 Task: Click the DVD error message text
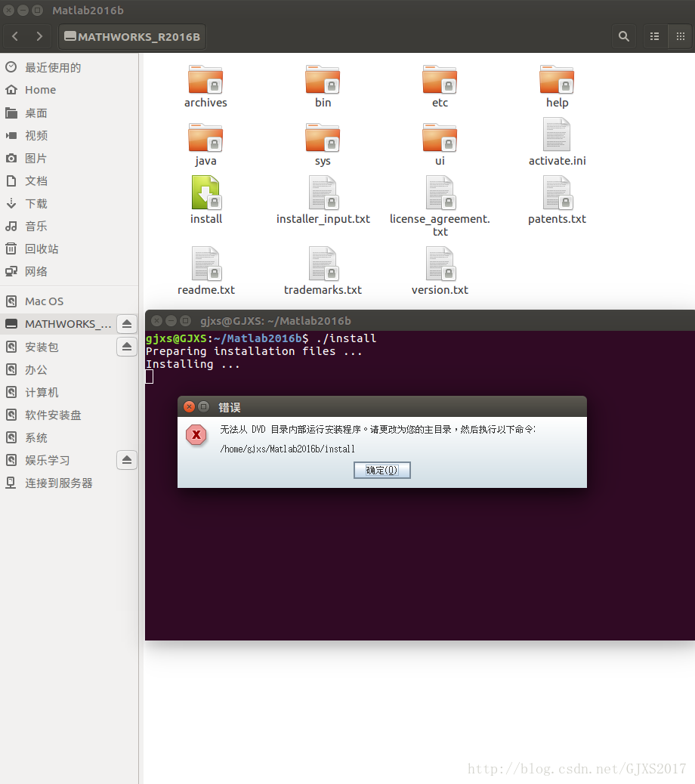tap(378, 430)
